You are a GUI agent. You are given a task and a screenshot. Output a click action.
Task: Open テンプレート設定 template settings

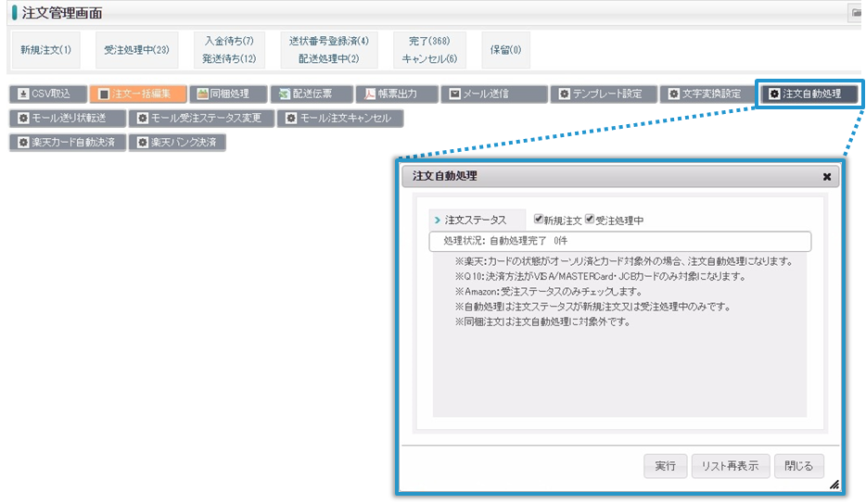click(x=603, y=94)
